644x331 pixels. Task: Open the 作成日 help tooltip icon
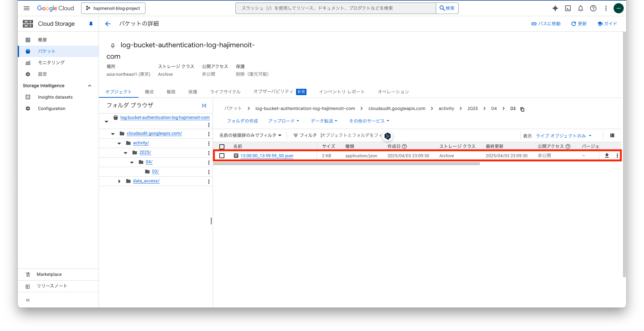point(404,146)
